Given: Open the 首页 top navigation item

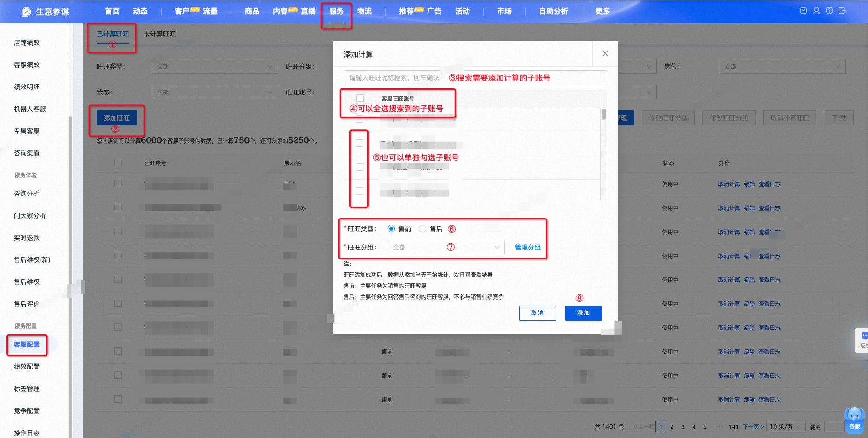Looking at the screenshot, I should [x=112, y=12].
